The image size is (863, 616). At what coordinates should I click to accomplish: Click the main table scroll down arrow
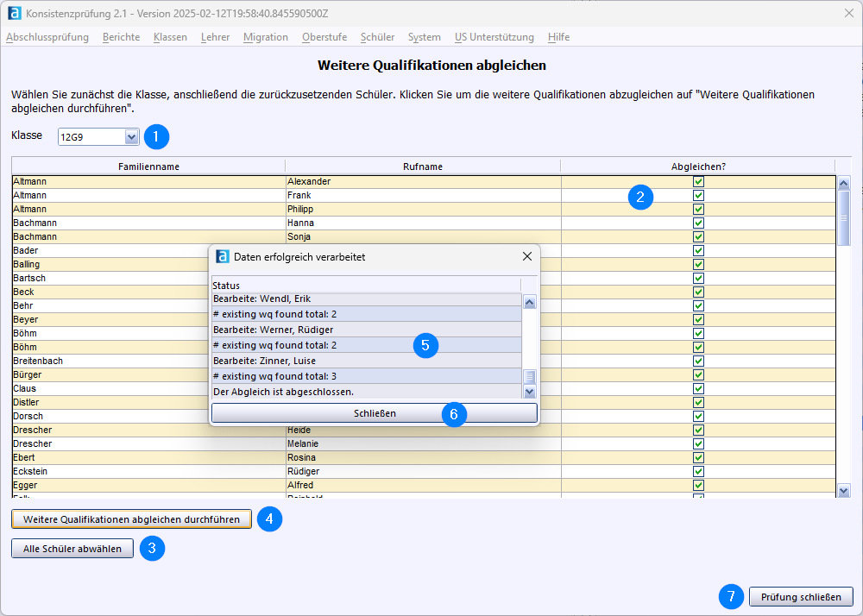click(x=843, y=490)
